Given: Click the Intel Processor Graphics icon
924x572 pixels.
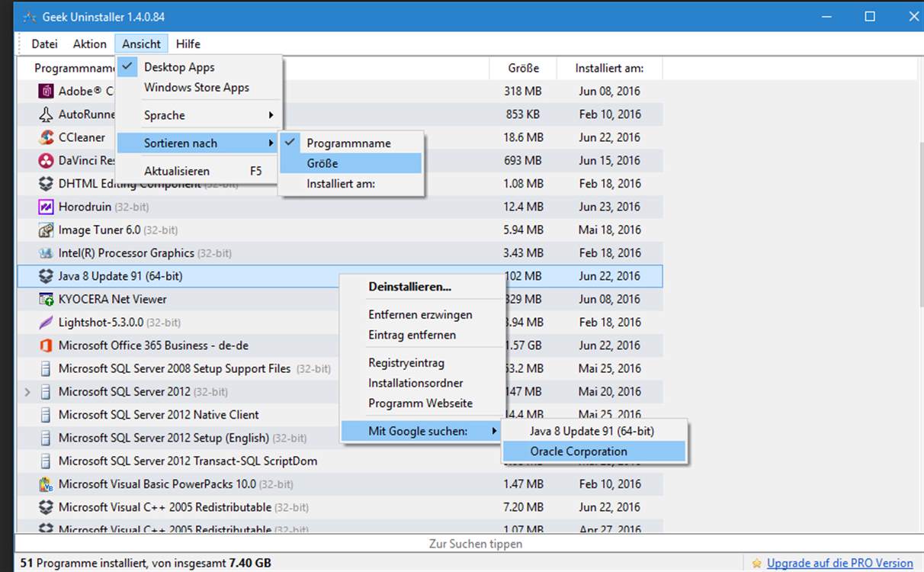Looking at the screenshot, I should pos(46,253).
